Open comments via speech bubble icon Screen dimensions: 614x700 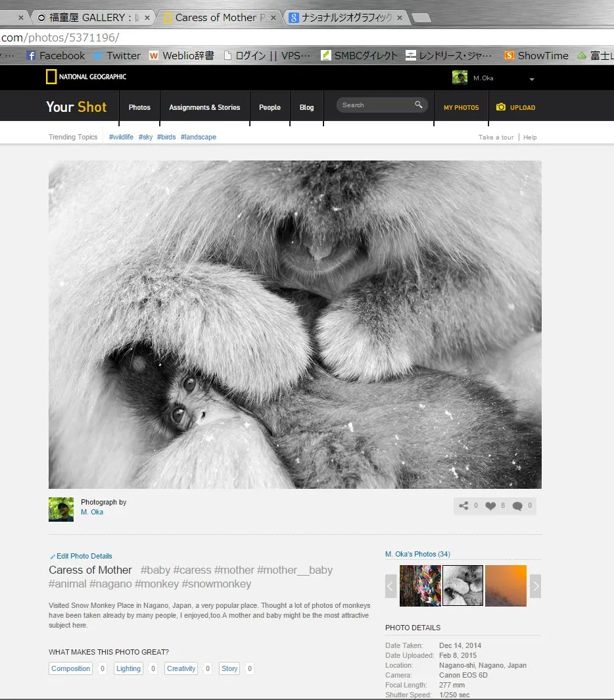(x=517, y=506)
